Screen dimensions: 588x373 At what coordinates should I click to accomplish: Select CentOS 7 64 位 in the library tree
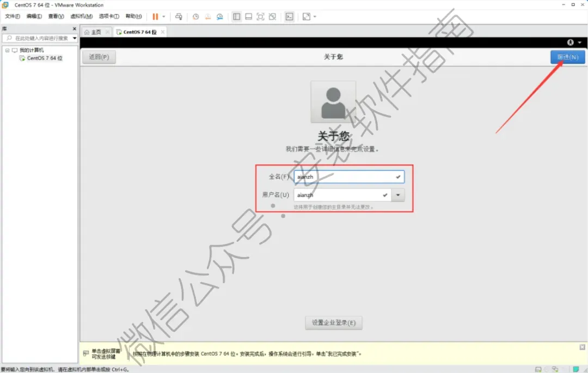tap(45, 58)
